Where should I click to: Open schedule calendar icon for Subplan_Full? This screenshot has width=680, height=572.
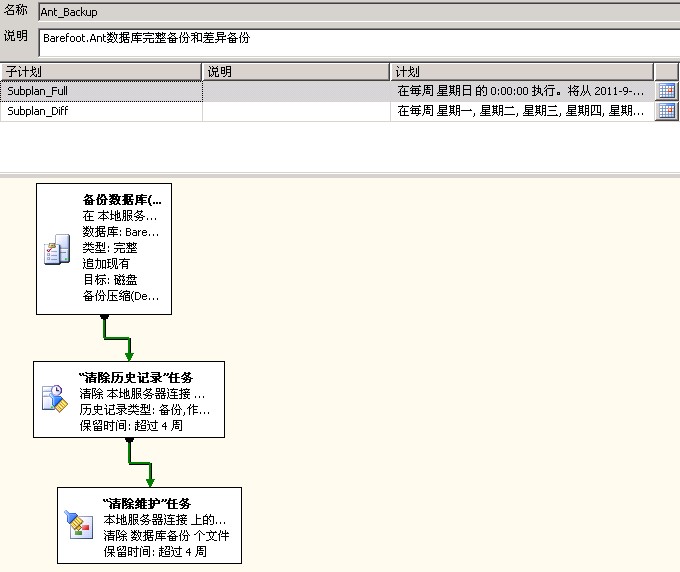click(x=666, y=91)
